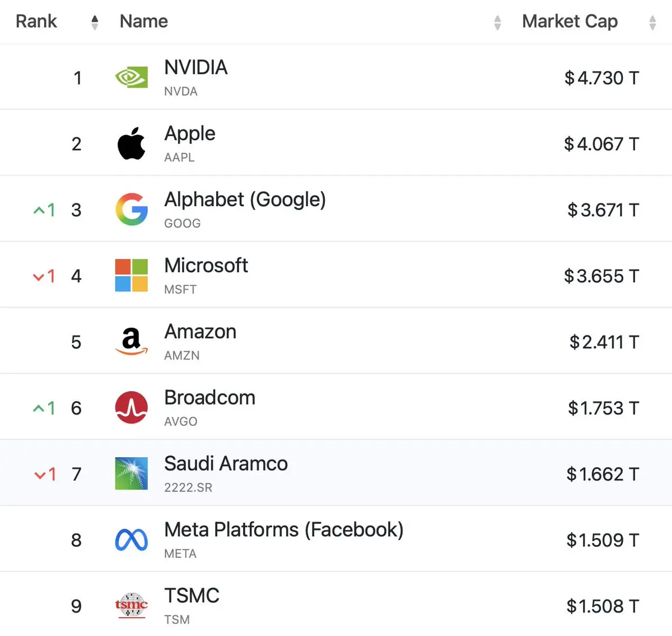Click the Google G logo
The height and width of the screenshot is (636, 672).
coord(132,210)
